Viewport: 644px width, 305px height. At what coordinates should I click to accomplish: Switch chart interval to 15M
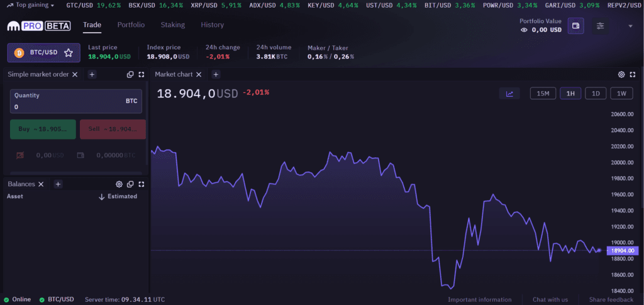pyautogui.click(x=543, y=94)
